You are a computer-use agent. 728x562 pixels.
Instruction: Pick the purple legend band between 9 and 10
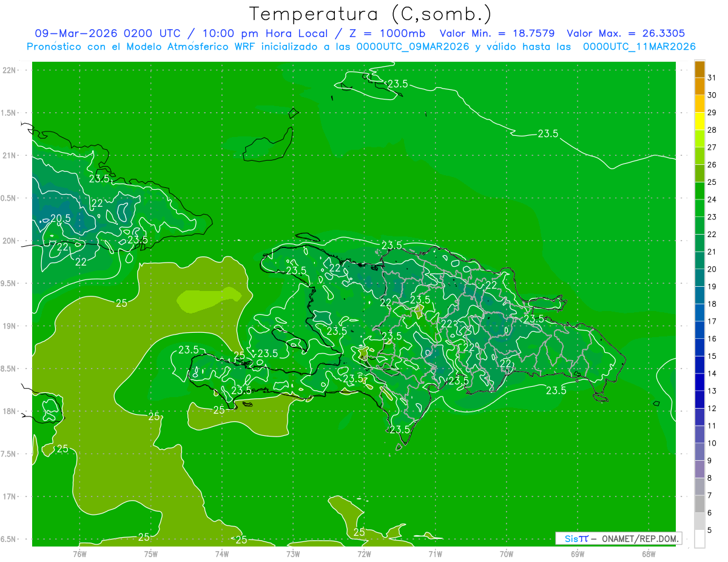click(699, 452)
